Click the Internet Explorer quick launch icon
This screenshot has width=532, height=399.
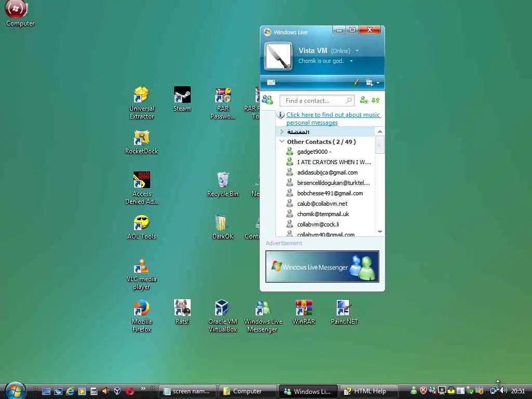coord(70,391)
